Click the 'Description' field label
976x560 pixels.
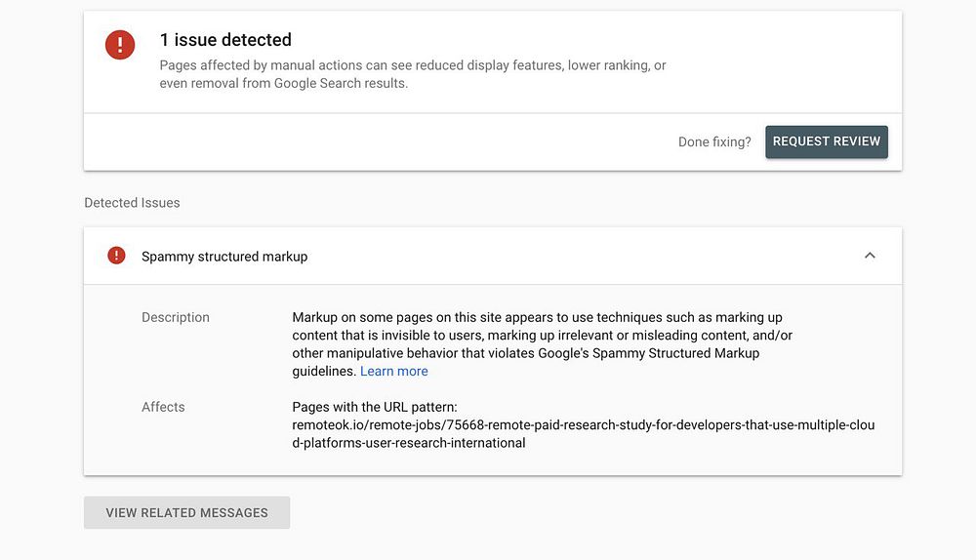pos(176,317)
